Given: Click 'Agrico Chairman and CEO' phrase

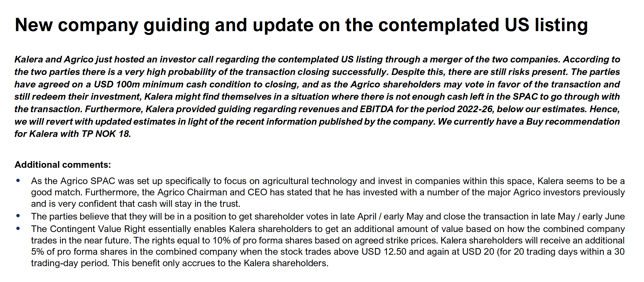Looking at the screenshot, I should [x=212, y=192].
